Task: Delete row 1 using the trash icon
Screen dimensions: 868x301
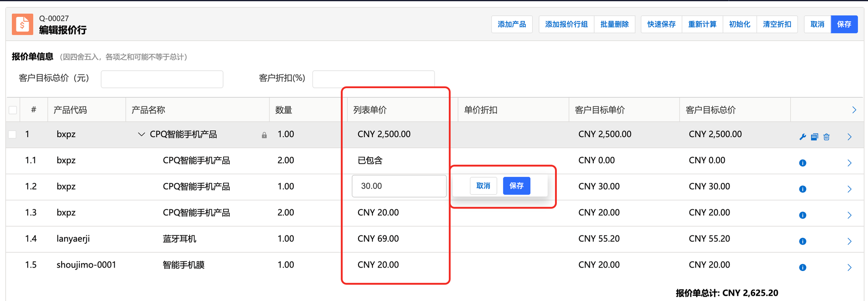Action: pyautogui.click(x=826, y=137)
